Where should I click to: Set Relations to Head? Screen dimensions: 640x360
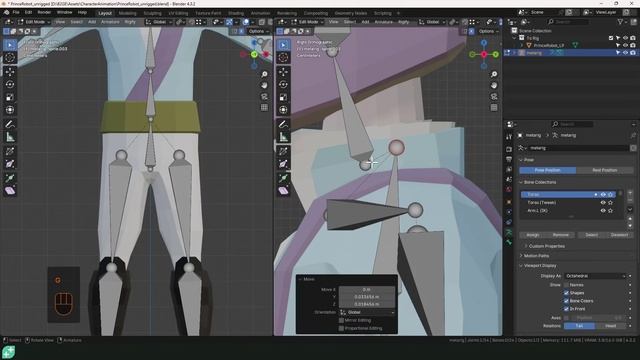[611, 326]
